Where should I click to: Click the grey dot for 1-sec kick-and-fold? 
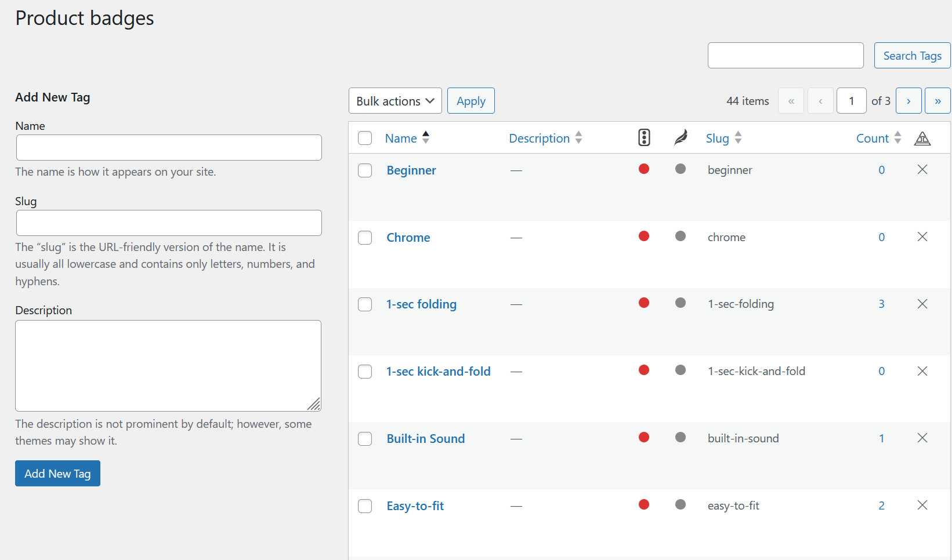click(x=680, y=370)
